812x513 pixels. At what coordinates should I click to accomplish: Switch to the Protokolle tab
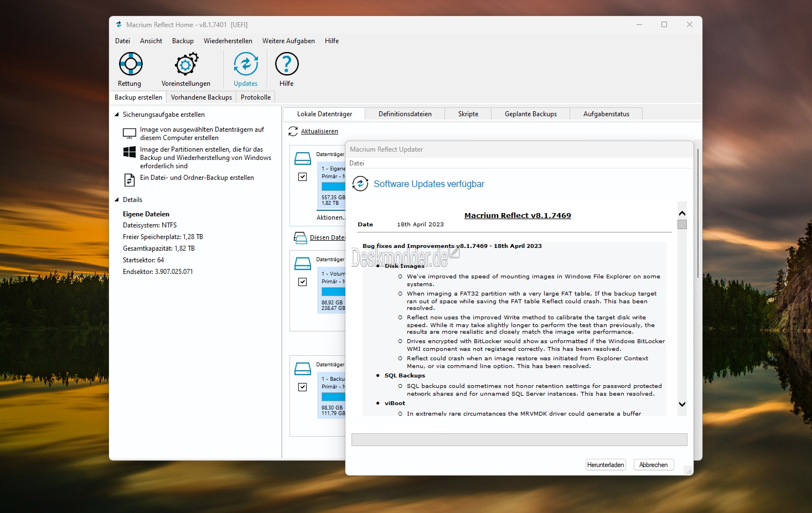(256, 97)
